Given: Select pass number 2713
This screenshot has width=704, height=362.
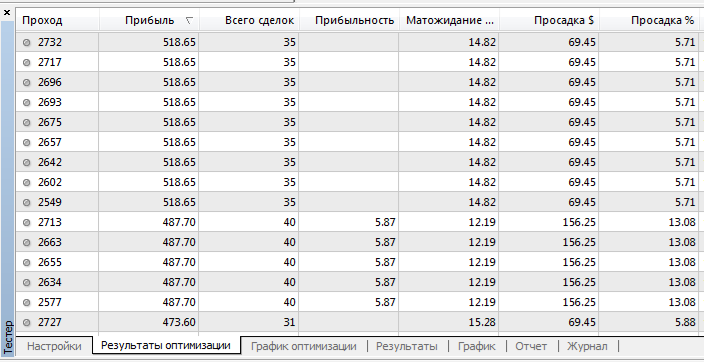Looking at the screenshot, I should [50, 222].
